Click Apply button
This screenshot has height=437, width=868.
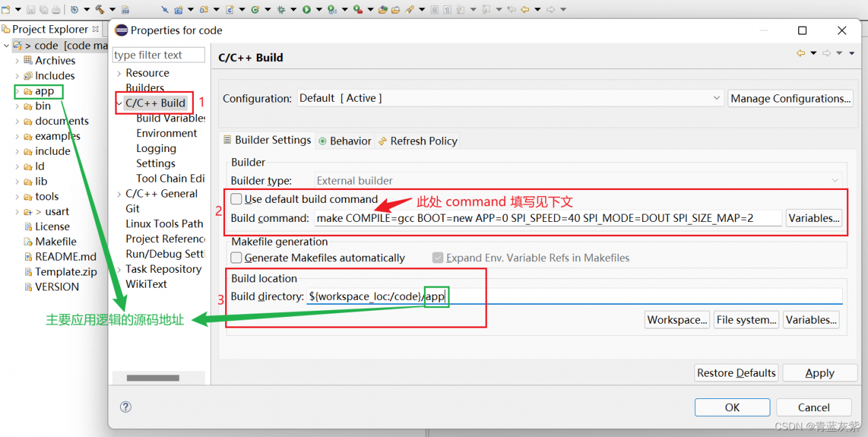(x=819, y=373)
